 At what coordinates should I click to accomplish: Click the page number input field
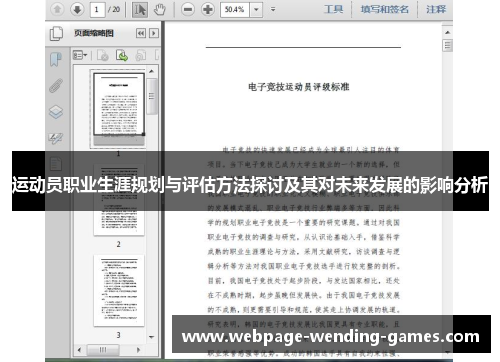(x=97, y=9)
